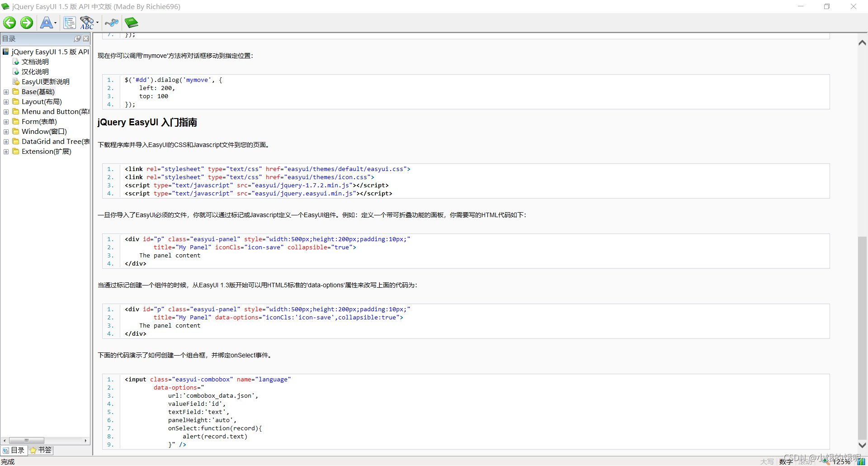Click the font size 'A' icon
868x466 pixels.
[46, 23]
